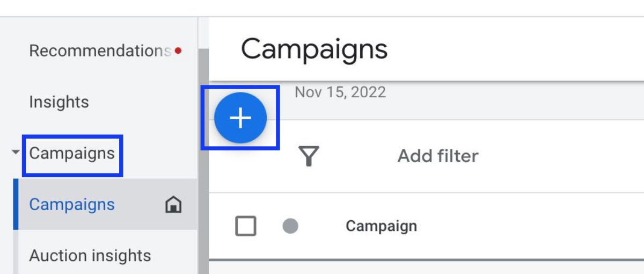Open the Recommendations page

coord(100,51)
